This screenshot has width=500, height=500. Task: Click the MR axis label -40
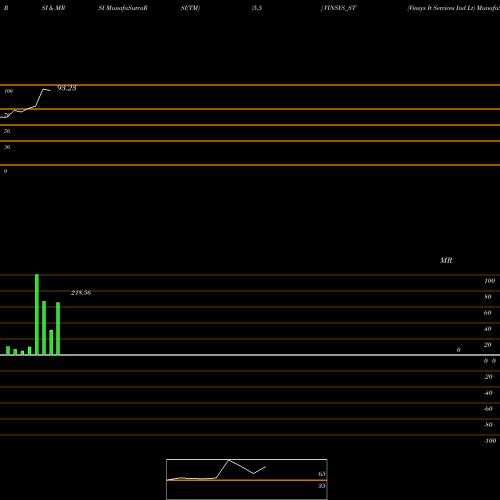pyautogui.click(x=488, y=393)
